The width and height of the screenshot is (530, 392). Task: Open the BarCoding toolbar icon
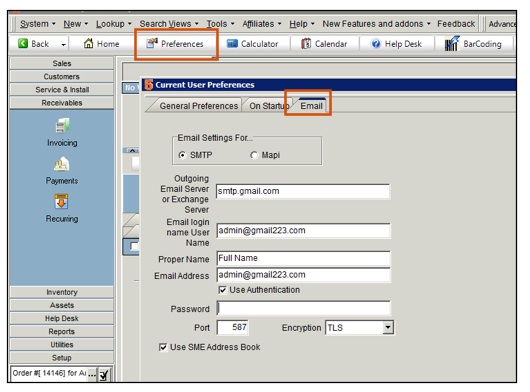click(452, 43)
